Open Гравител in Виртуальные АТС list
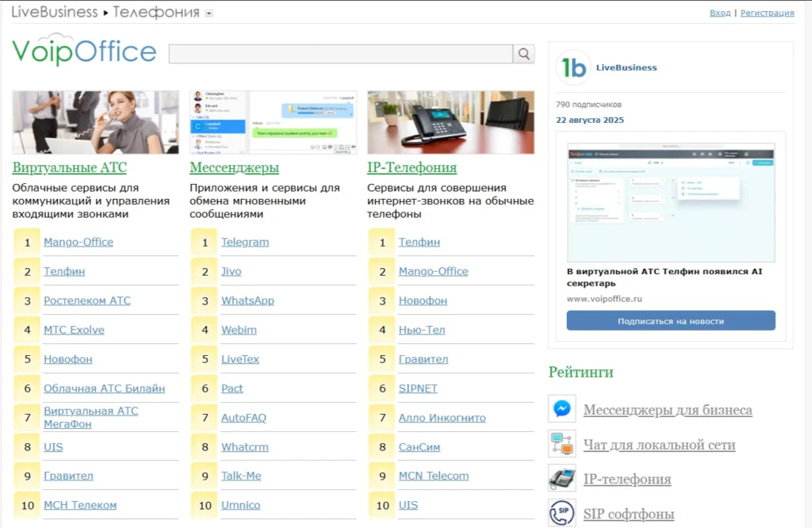812x528 pixels. point(68,476)
